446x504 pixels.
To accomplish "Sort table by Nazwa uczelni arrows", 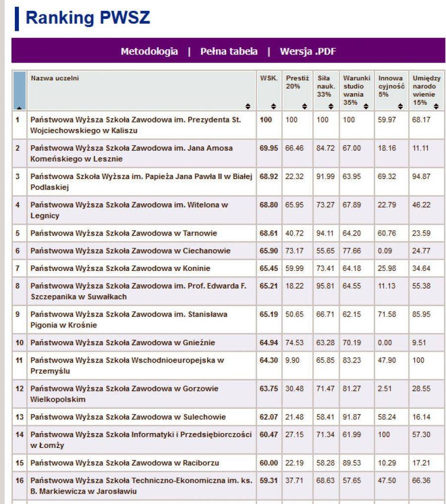I will point(248,106).
